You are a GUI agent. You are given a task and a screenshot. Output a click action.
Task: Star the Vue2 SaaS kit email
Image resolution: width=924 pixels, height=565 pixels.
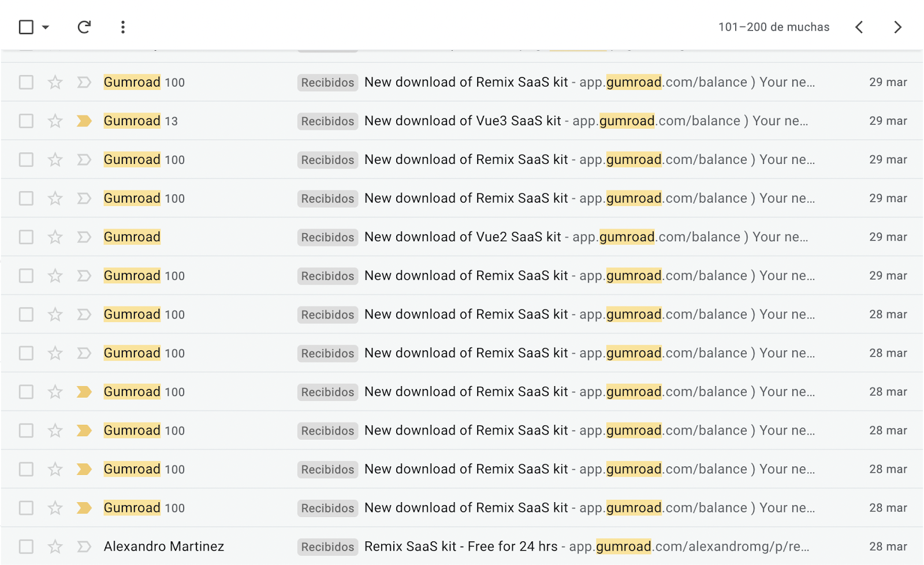click(55, 237)
